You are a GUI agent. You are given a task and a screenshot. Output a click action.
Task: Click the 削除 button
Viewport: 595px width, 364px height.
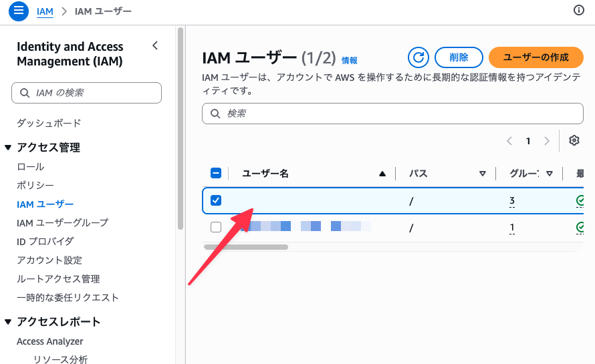459,57
